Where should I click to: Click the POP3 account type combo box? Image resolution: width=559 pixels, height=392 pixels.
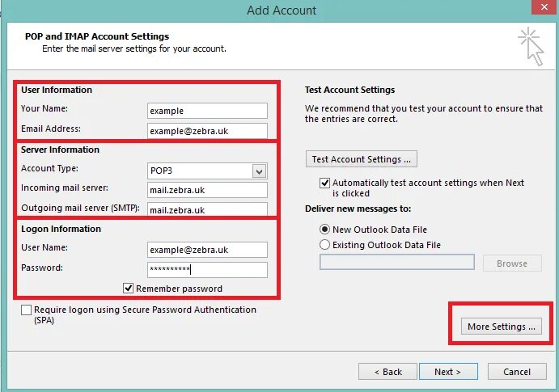tap(200, 171)
